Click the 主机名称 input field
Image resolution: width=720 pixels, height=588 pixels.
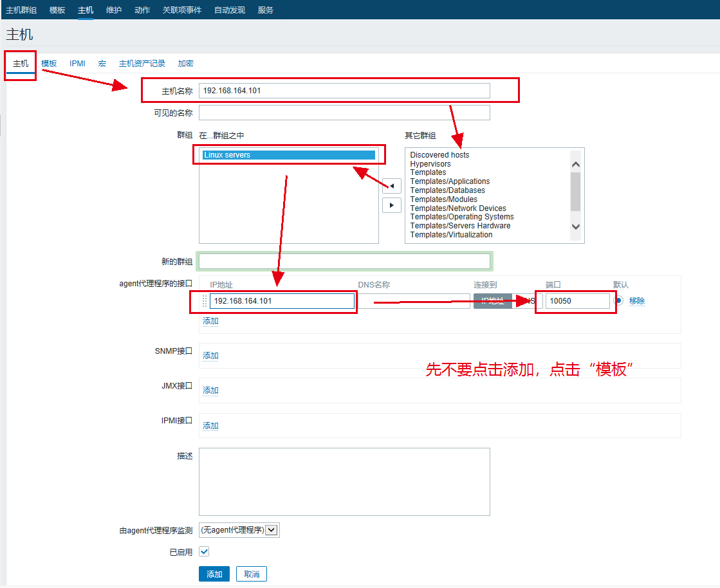344,91
